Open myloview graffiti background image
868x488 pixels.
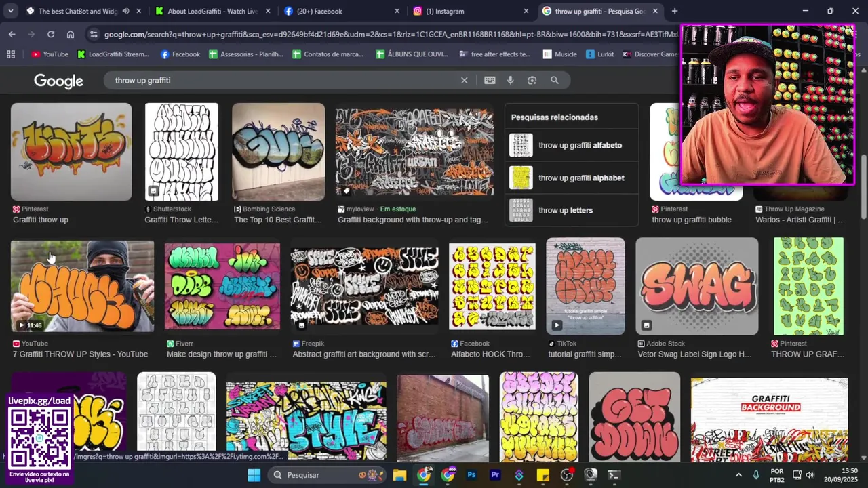coord(414,152)
